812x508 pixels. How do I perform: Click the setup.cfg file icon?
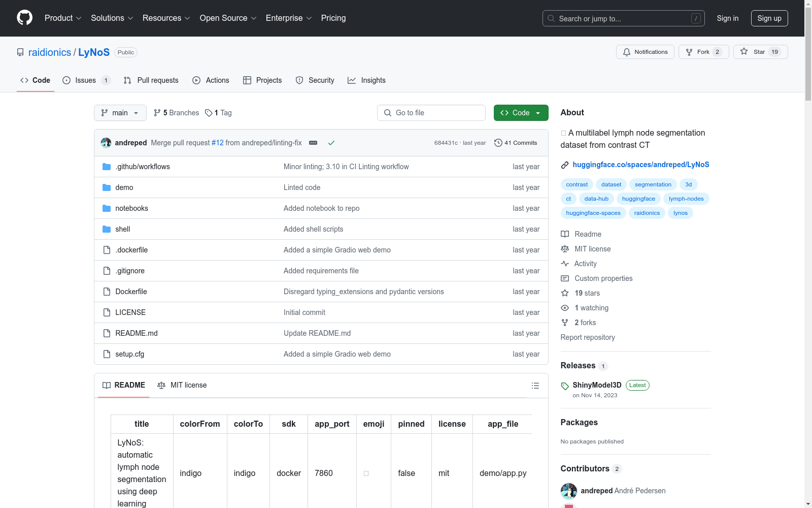coord(107,354)
